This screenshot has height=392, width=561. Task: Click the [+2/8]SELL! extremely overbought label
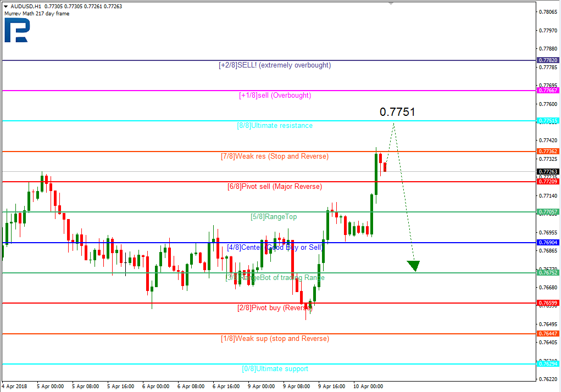[275, 65]
